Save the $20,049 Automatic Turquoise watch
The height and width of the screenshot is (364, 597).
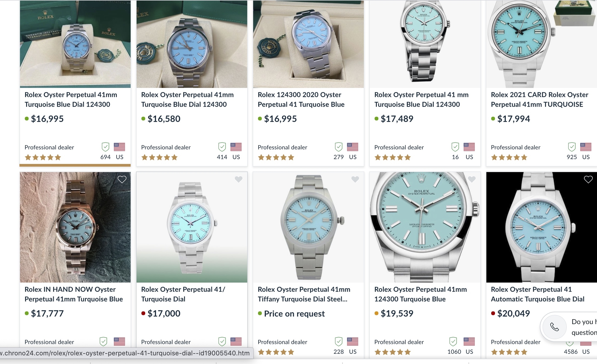click(x=588, y=180)
